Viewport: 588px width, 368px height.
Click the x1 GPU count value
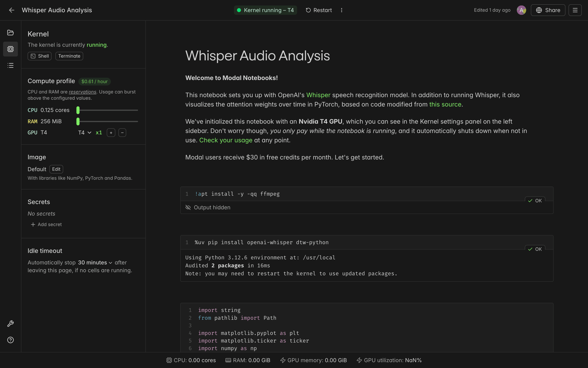[99, 132]
